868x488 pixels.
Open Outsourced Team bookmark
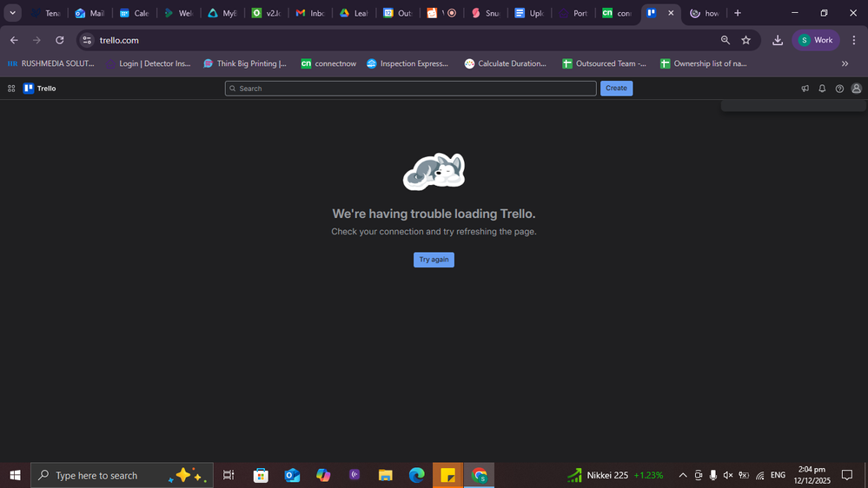[x=604, y=63]
